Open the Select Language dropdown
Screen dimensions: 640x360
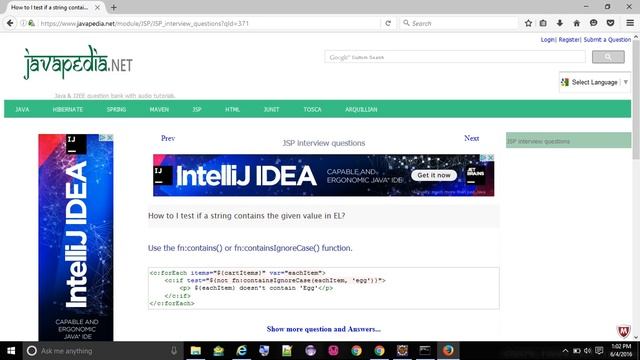tap(595, 82)
